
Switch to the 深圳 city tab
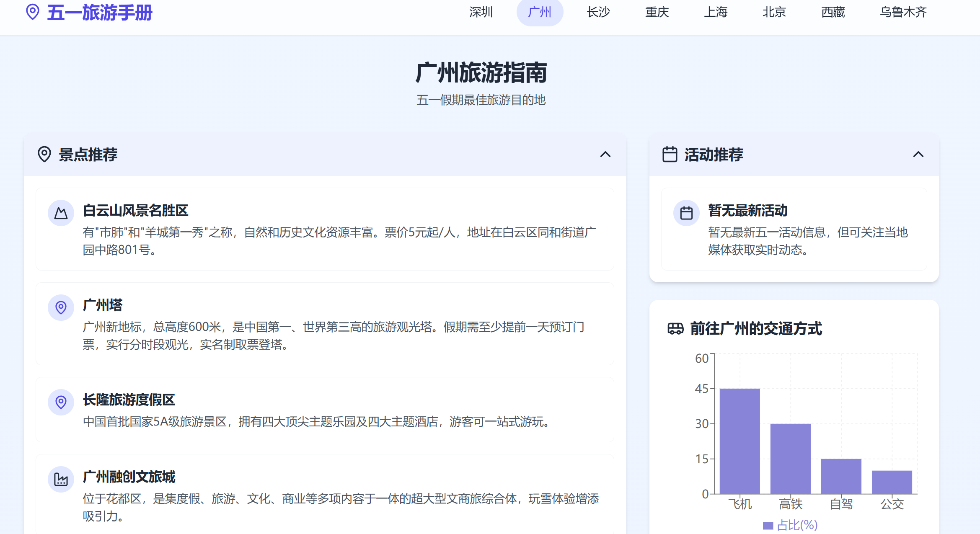pos(481,12)
